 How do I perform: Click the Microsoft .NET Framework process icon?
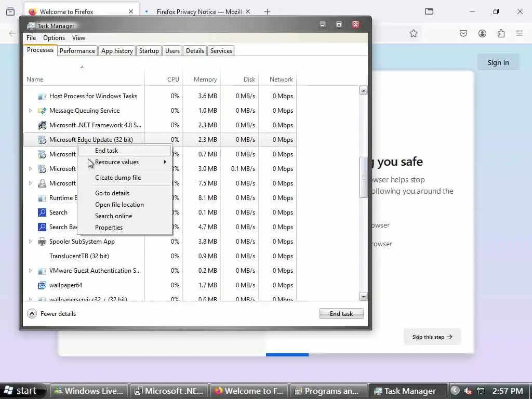coord(42,125)
